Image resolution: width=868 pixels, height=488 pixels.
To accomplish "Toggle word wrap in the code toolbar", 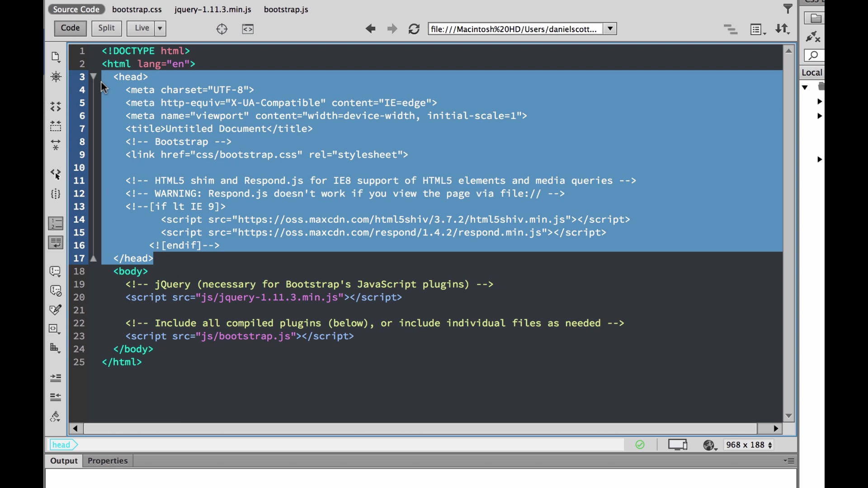I will click(x=56, y=243).
